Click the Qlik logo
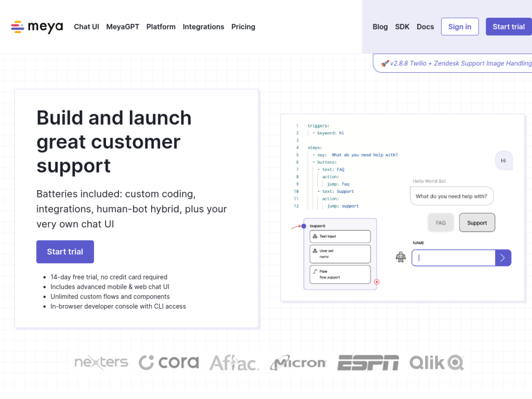The height and width of the screenshot is (399, 532). tap(436, 363)
